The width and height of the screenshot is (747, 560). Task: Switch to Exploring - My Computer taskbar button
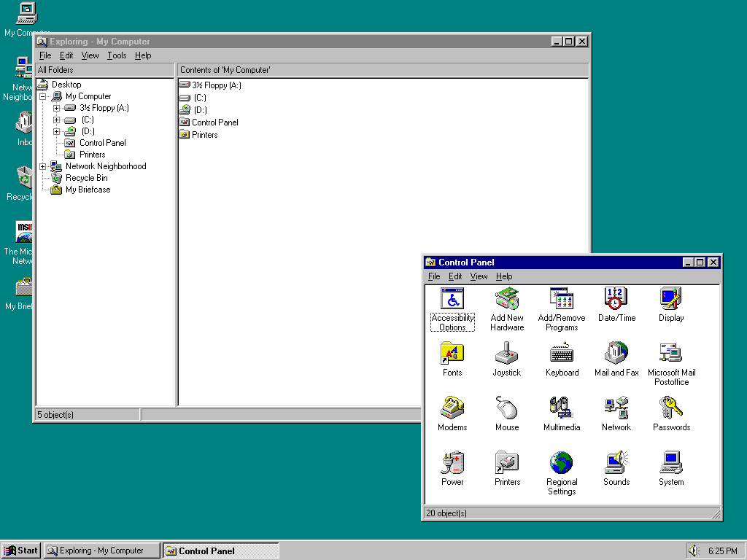pos(102,551)
